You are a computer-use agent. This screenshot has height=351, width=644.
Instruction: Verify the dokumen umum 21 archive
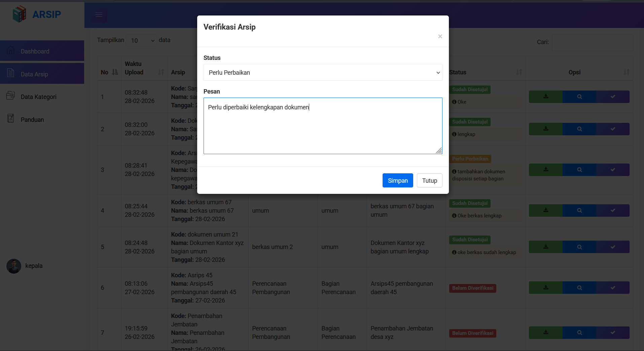click(x=613, y=247)
